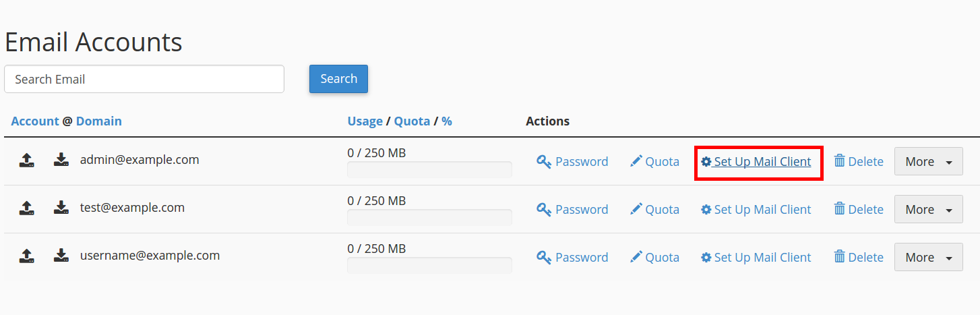Screen dimensions: 980x315
Task: Click upload icon for test@example.com
Action: click(x=26, y=208)
